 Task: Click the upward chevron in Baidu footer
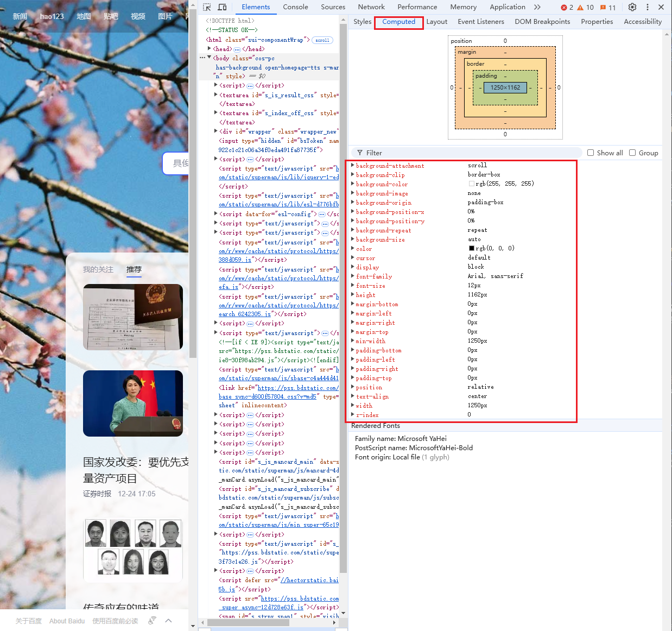[x=169, y=620]
